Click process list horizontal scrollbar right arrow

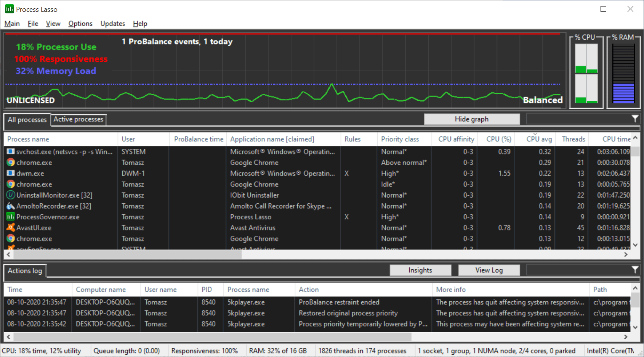click(x=626, y=254)
